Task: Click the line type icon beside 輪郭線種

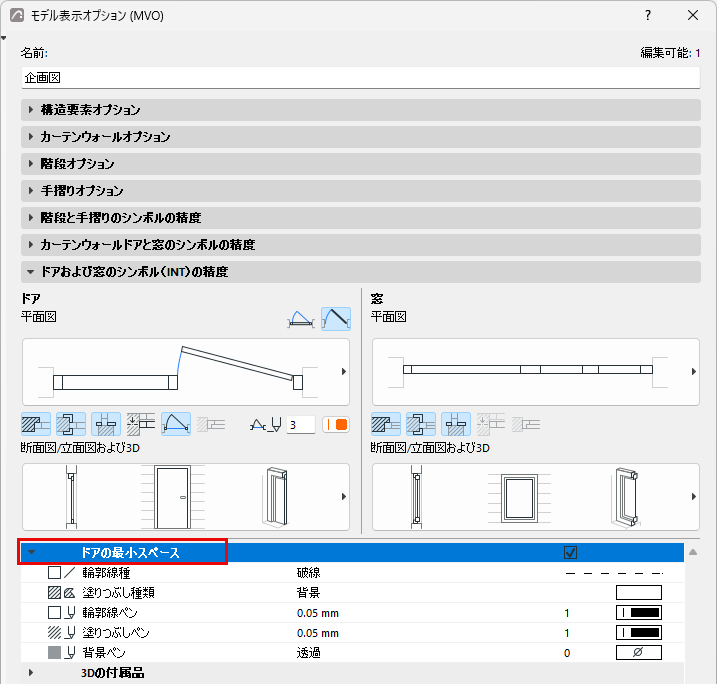Action: pos(70,572)
